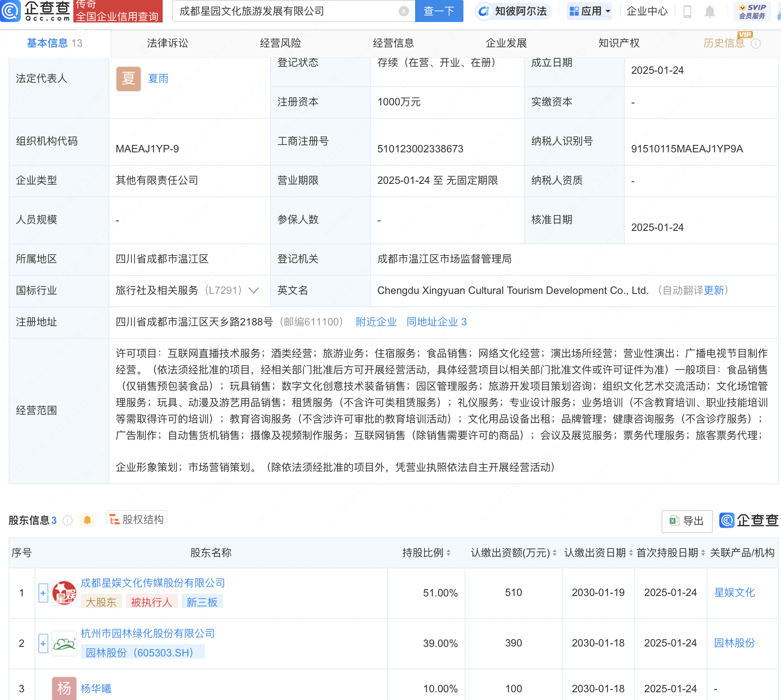The image size is (781, 700).
Task: Click registered capital 1000万元 value
Action: [x=399, y=102]
